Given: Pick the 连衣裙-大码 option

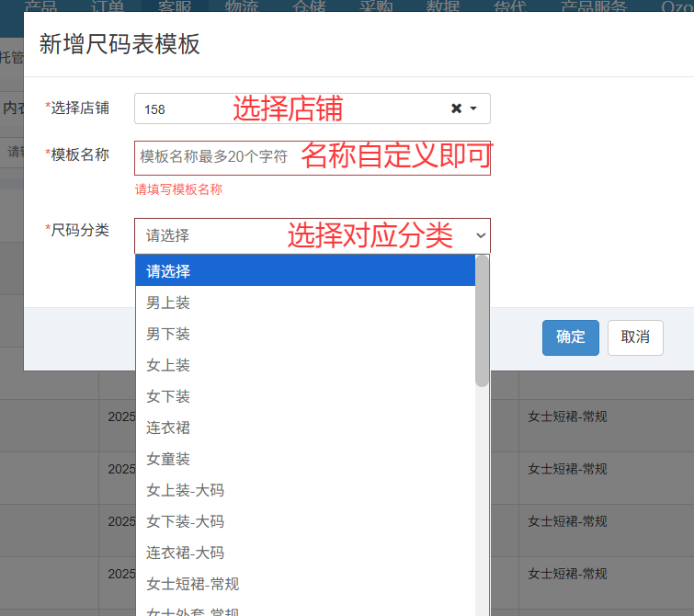Looking at the screenshot, I should pos(305,553).
